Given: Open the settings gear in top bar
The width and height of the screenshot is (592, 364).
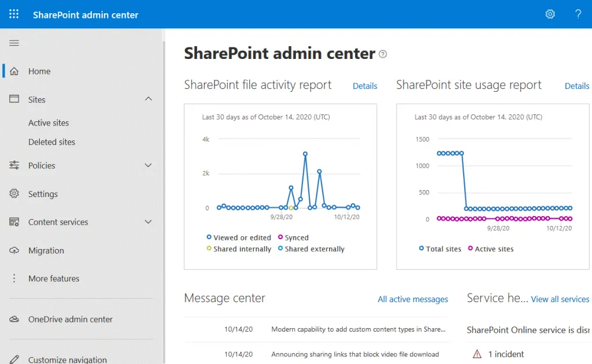Looking at the screenshot, I should [550, 14].
